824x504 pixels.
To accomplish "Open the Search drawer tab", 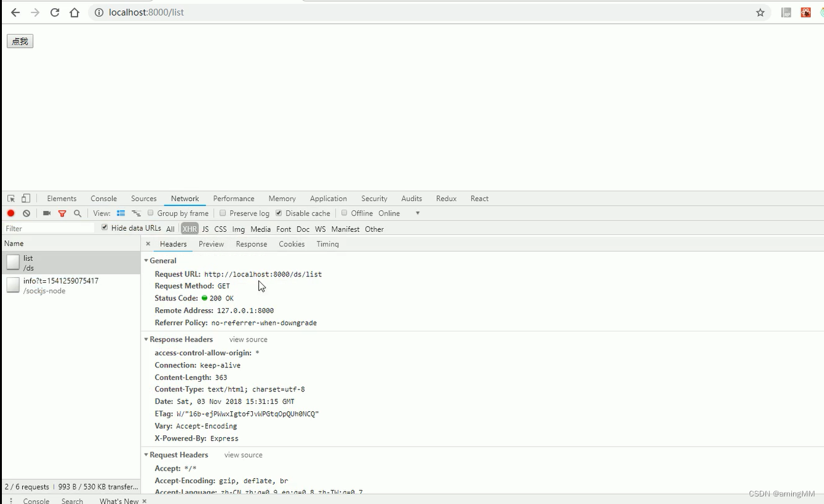I will [x=73, y=501].
